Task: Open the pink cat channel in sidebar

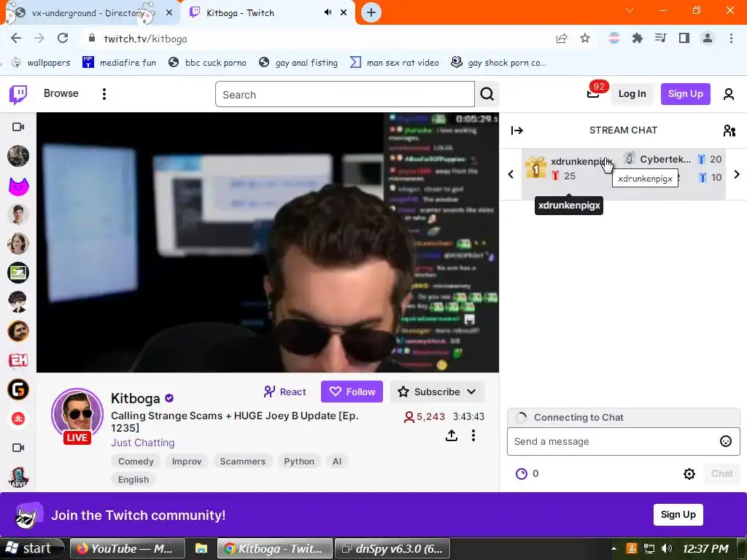Action: tap(18, 186)
